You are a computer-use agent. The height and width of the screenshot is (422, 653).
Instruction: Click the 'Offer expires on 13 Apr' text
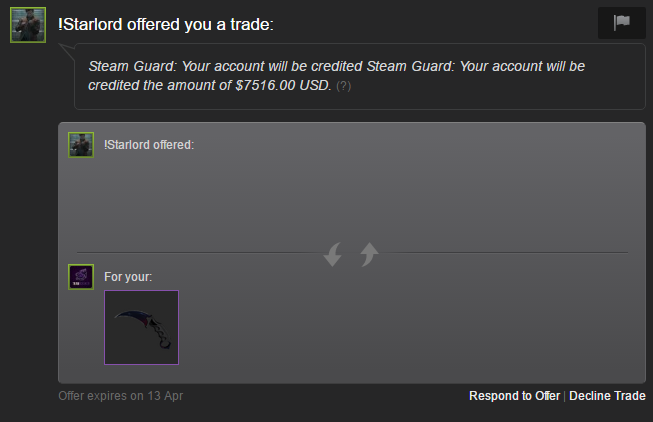click(x=121, y=396)
